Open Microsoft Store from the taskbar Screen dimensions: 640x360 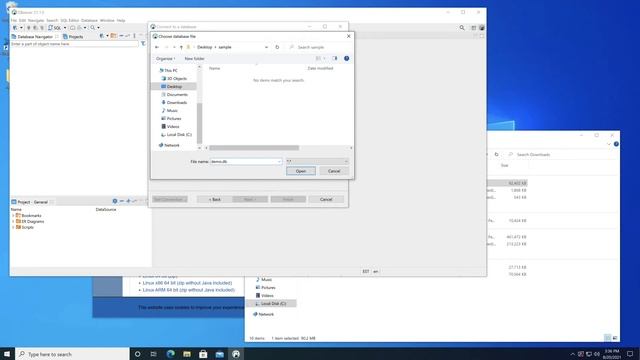point(203,354)
